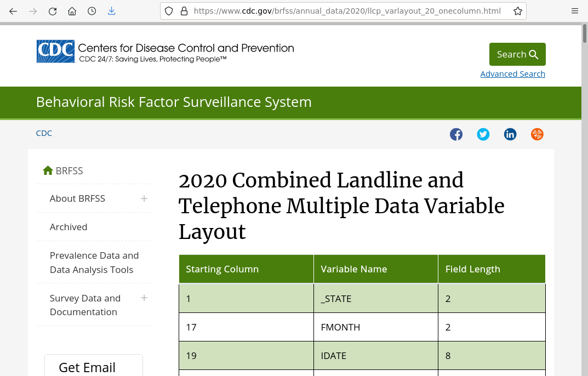Open the downloads arrow icon
The width and height of the screenshot is (588, 376).
point(112,11)
